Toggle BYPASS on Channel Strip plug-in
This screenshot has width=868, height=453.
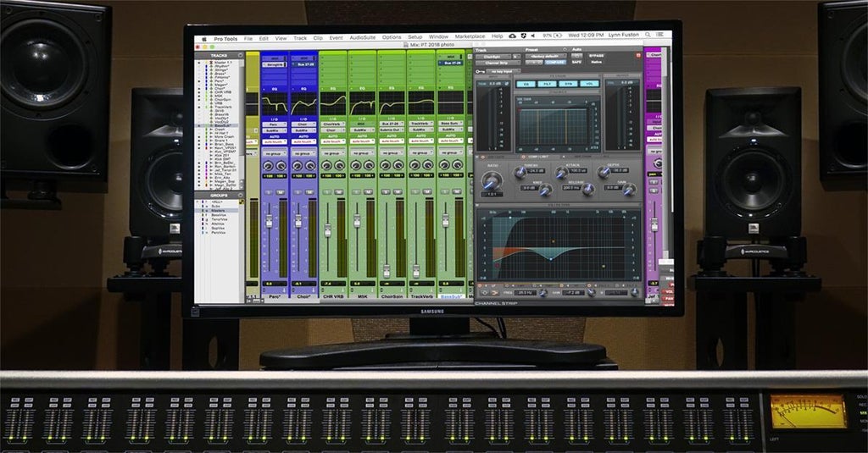(596, 56)
